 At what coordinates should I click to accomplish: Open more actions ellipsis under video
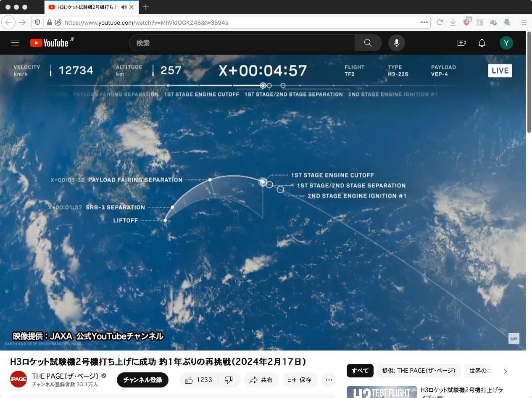(x=329, y=380)
